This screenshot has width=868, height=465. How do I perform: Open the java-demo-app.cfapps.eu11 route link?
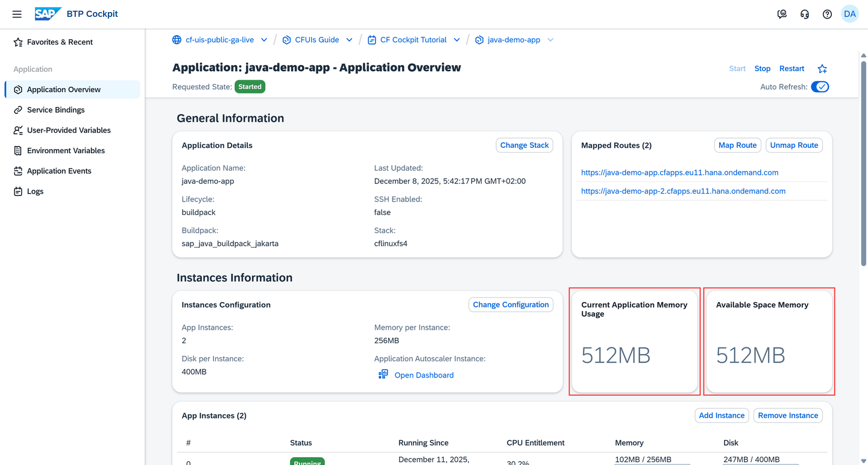[x=679, y=172]
